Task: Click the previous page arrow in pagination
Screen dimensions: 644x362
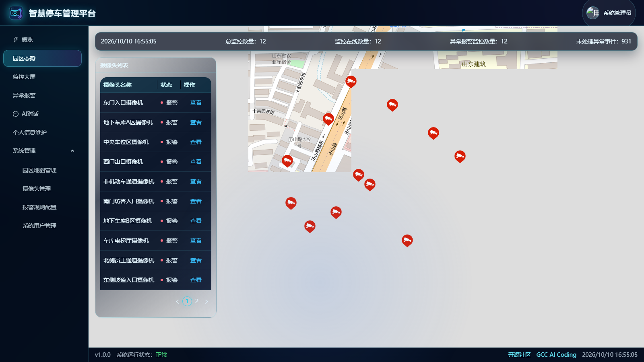Action: click(x=178, y=301)
